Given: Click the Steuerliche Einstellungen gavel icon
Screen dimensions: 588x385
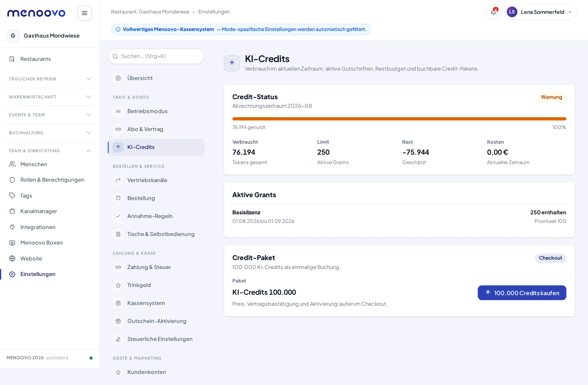Looking at the screenshot, I should pyautogui.click(x=118, y=339).
